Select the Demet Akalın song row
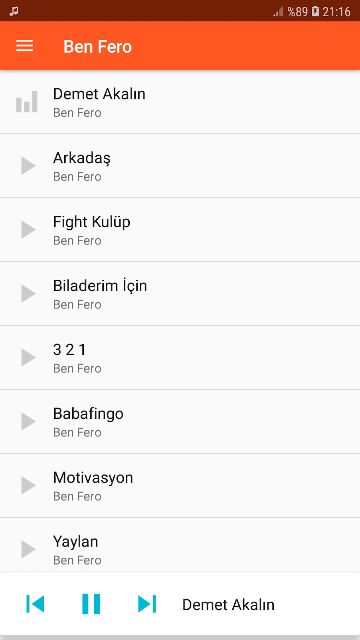 click(x=180, y=102)
